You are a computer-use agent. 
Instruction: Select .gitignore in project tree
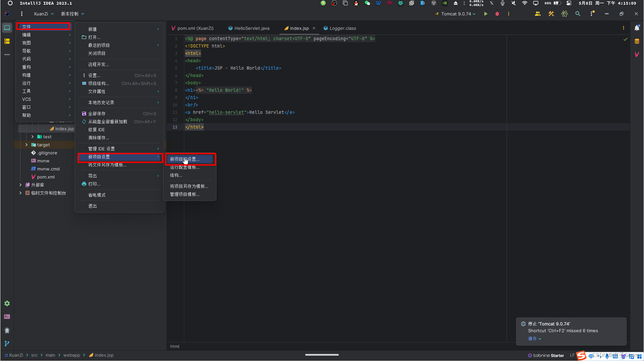pos(47,153)
